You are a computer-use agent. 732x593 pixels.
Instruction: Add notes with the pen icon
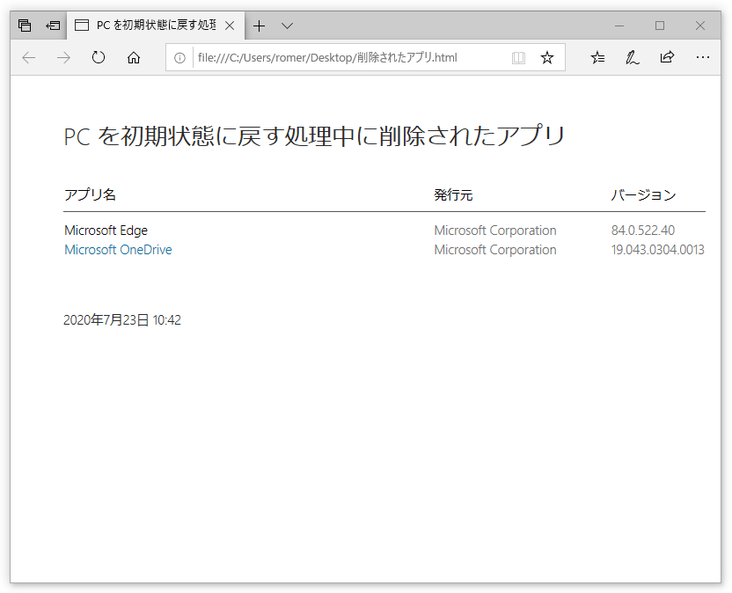[632, 58]
